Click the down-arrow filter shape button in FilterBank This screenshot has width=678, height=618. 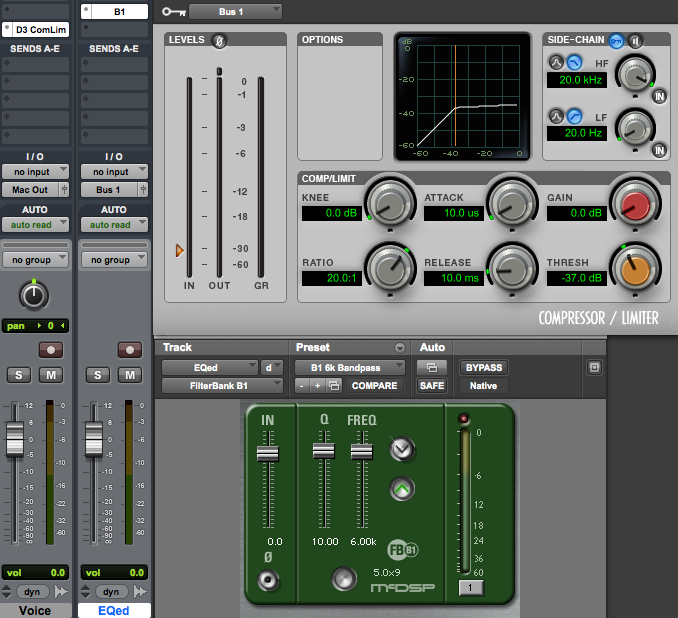(402, 449)
